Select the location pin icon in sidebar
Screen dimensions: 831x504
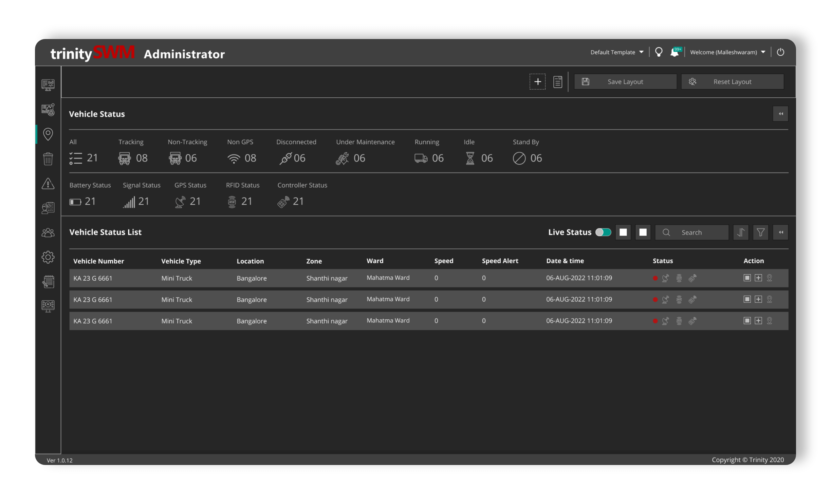point(48,134)
